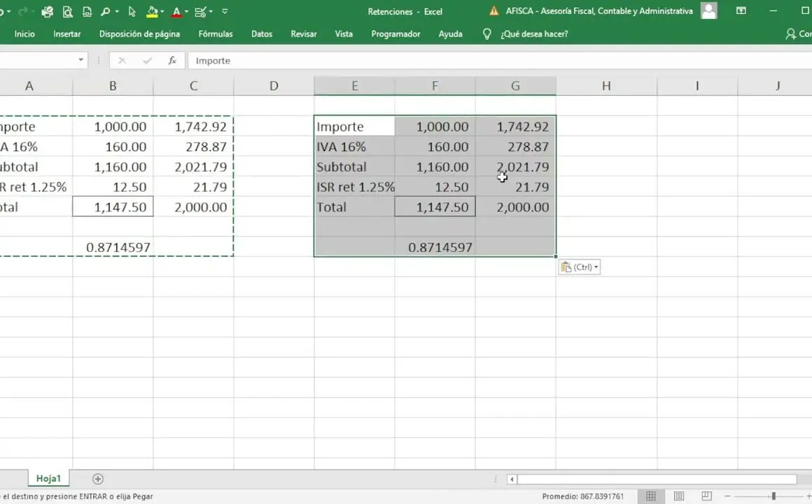Zoom out with the minus button
Viewport: 812px width, 504px height.
coord(727,496)
